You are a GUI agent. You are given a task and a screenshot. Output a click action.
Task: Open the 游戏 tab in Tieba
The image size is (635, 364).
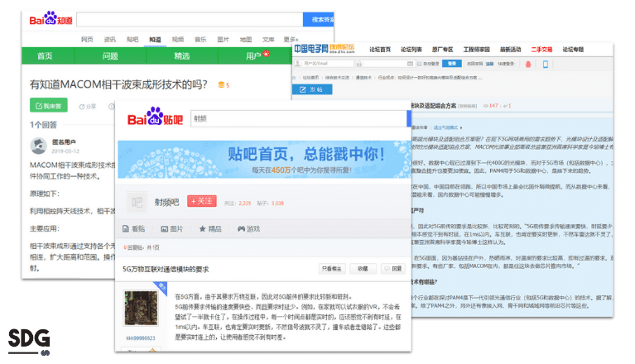click(248, 229)
